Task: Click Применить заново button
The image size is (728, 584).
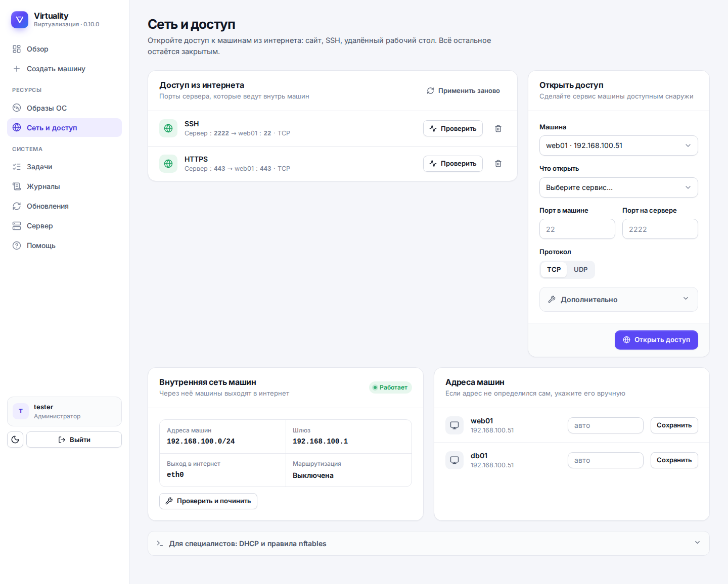Action: (464, 91)
